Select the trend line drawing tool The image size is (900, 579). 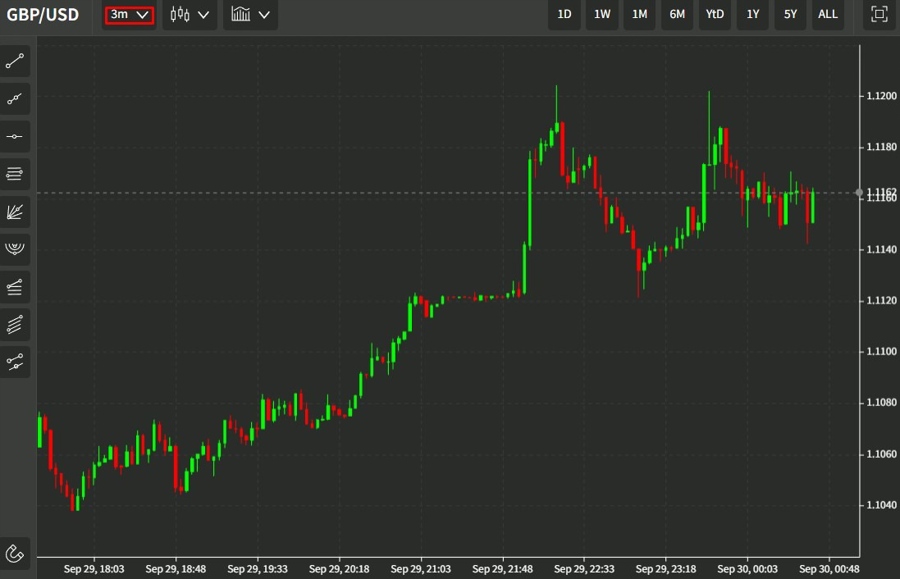15,61
